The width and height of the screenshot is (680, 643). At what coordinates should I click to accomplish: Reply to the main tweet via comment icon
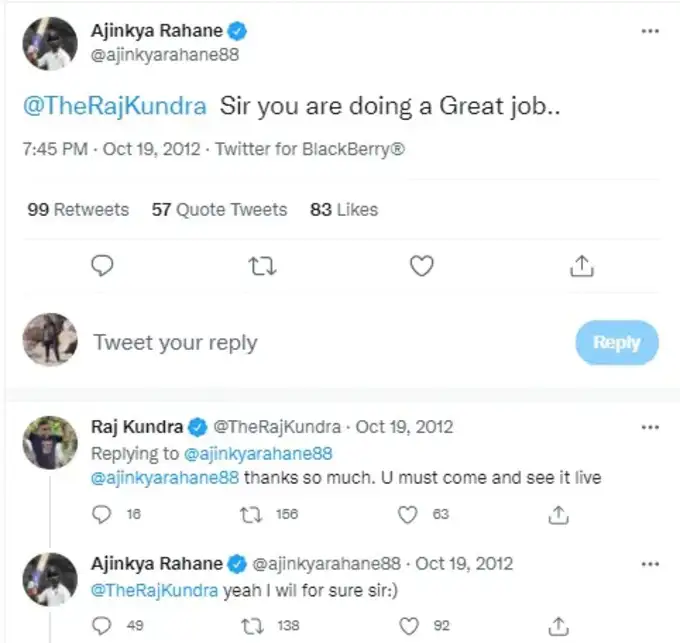tap(101, 265)
